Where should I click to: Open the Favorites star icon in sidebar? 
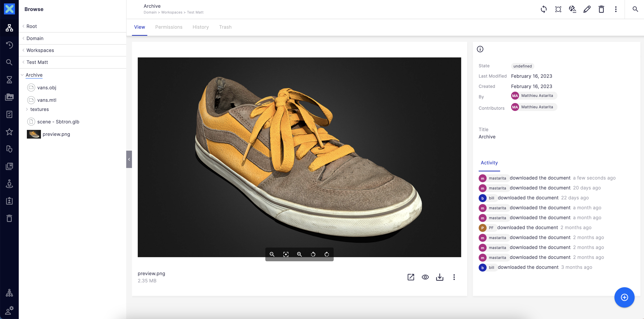[9, 132]
